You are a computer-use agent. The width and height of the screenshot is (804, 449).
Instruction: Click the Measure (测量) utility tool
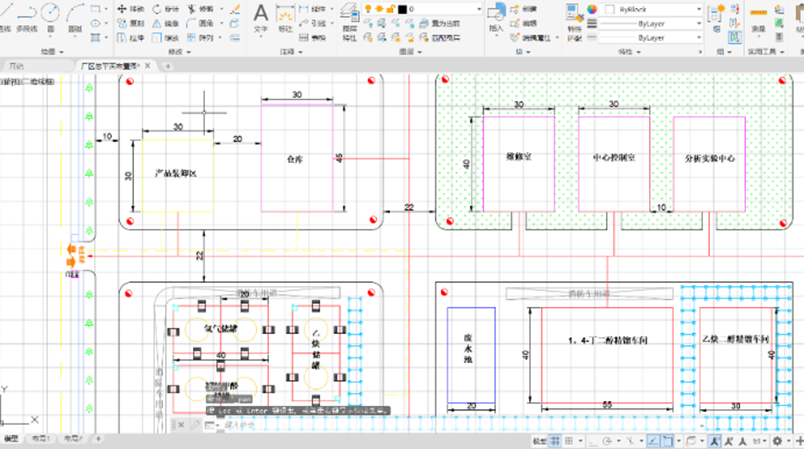coord(758,16)
